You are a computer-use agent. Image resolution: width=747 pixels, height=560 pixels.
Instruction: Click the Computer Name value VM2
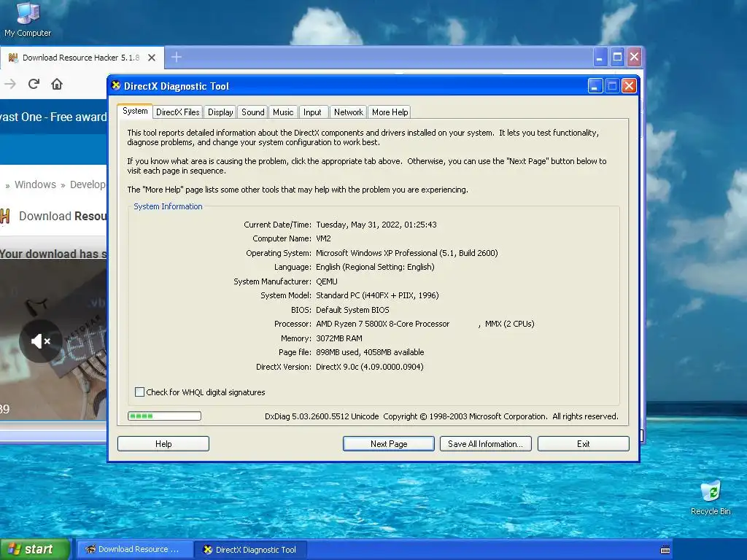click(323, 238)
